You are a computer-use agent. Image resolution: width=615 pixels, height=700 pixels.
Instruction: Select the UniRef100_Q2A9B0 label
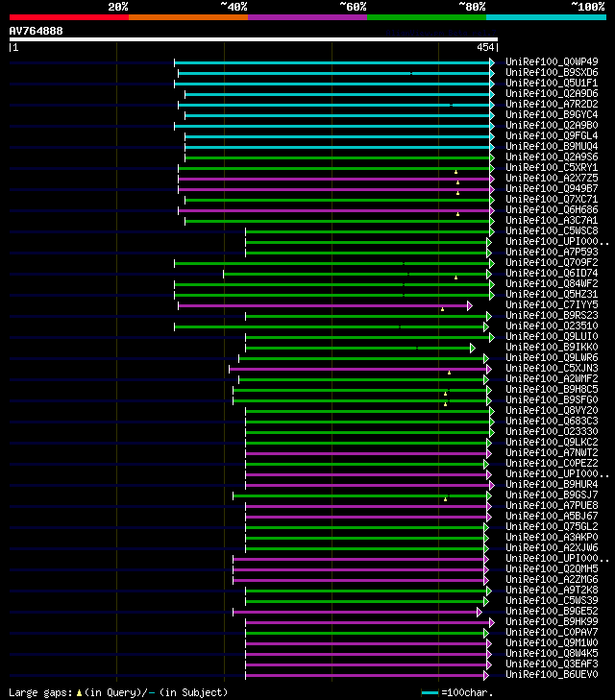552,125
